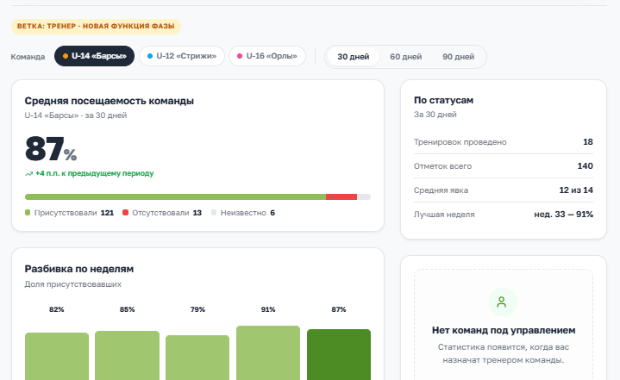Click the branch badge «Ветка: тренер»

(x=96, y=26)
